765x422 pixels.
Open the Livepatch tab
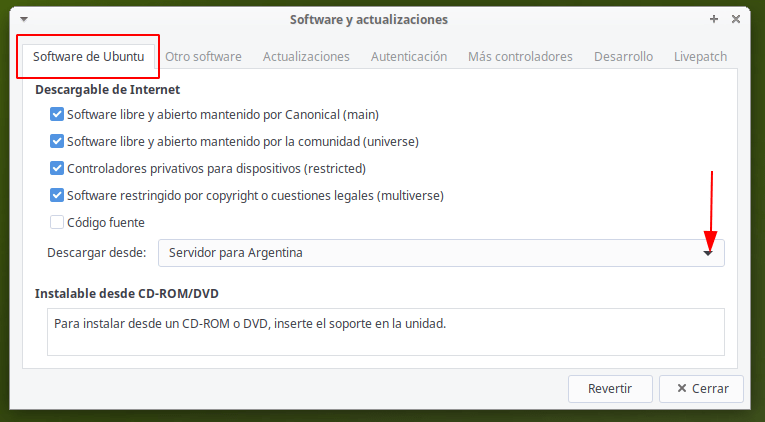pyautogui.click(x=700, y=57)
